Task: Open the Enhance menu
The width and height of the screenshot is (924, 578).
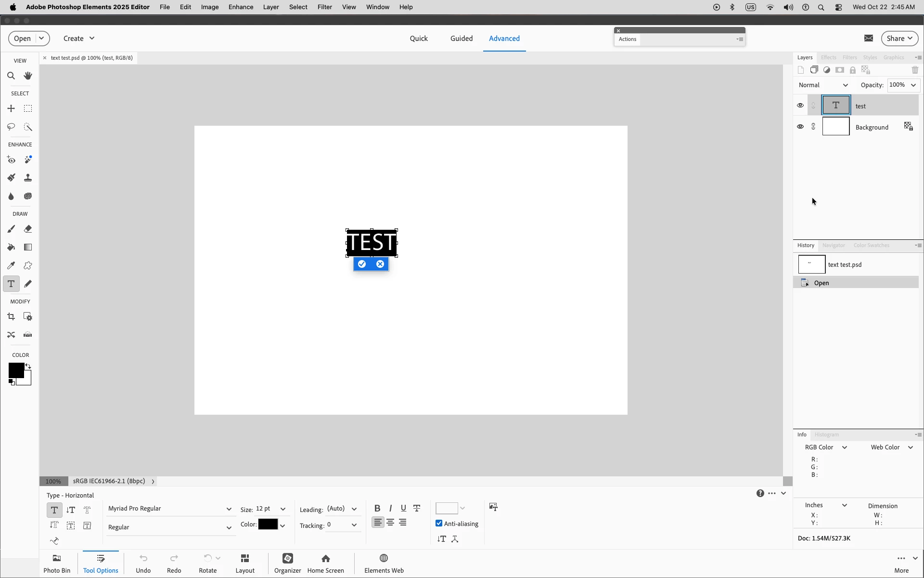Action: pyautogui.click(x=241, y=7)
